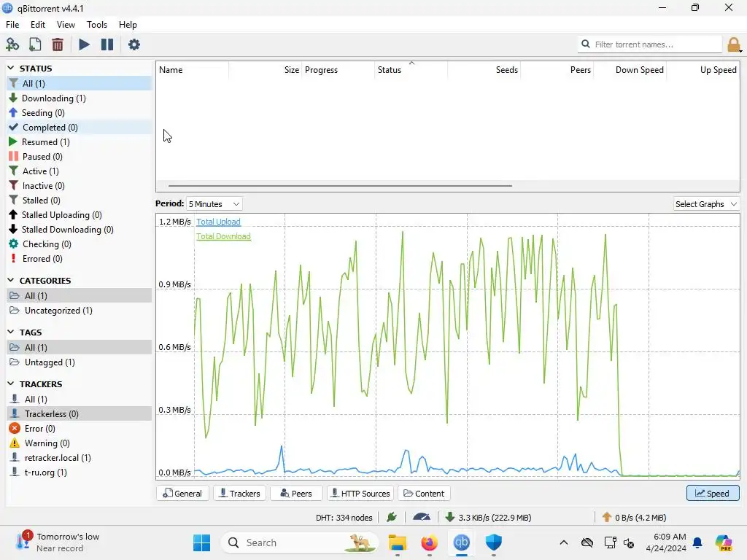This screenshot has height=560, width=747.
Task: Open the Windows Start menu
Action: click(201, 542)
